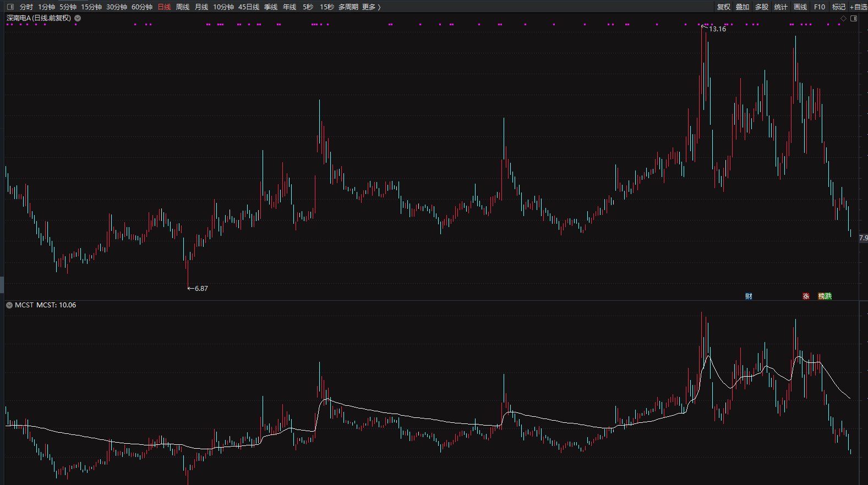This screenshot has height=485, width=868.
Task: Select the 10分钟 period
Action: pos(223,7)
